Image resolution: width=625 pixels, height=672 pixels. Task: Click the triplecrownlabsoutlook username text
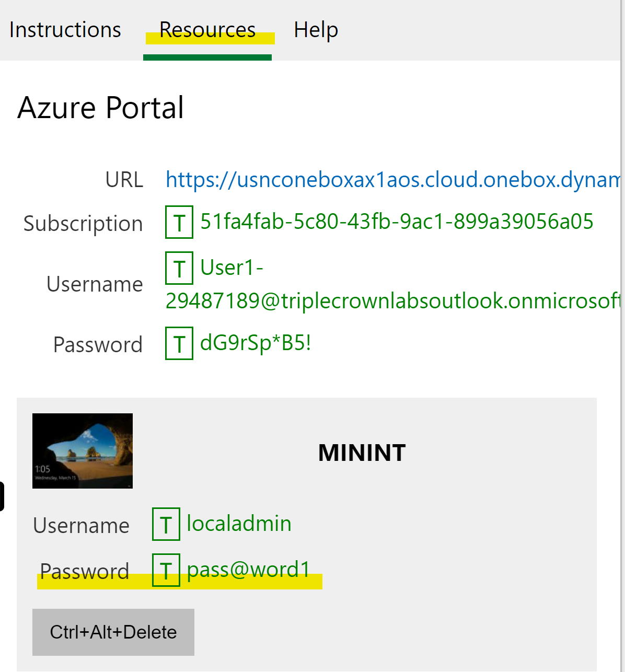point(392,301)
